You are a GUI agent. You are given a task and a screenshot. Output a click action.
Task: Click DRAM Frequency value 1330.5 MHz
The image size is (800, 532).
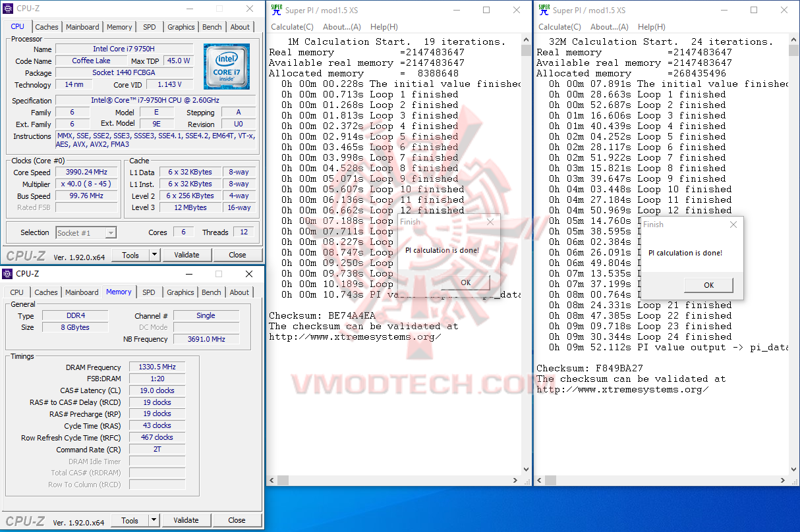tap(157, 367)
